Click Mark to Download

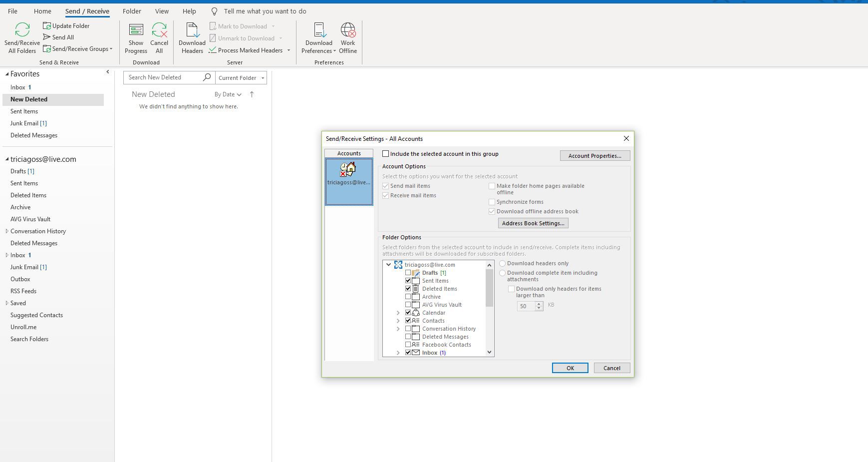(242, 26)
